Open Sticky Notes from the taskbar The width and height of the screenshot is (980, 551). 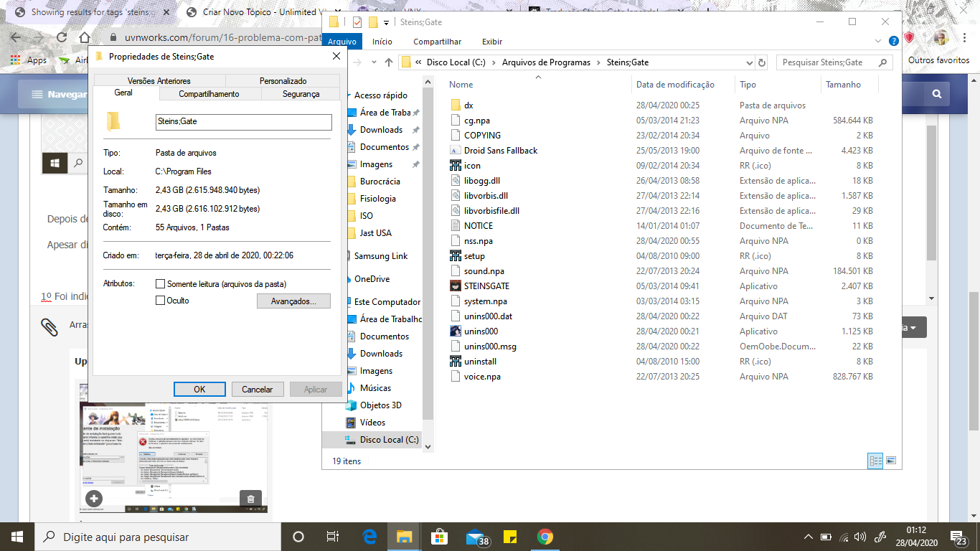click(x=511, y=537)
